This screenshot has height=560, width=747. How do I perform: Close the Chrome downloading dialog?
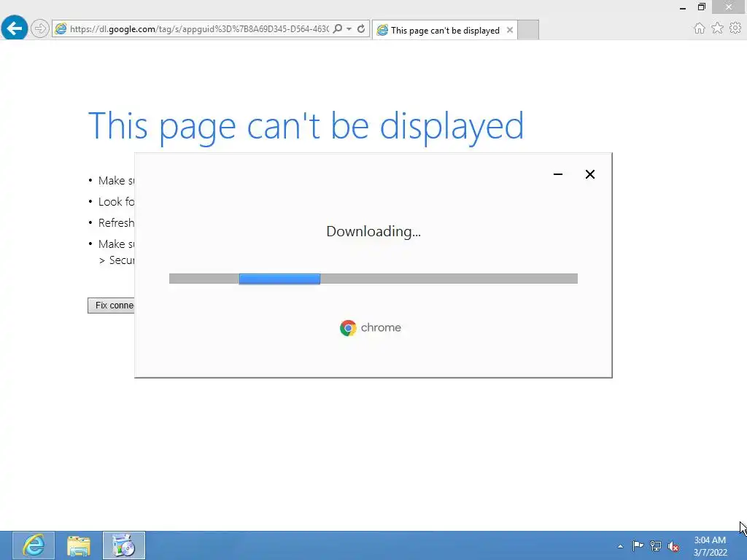click(589, 174)
